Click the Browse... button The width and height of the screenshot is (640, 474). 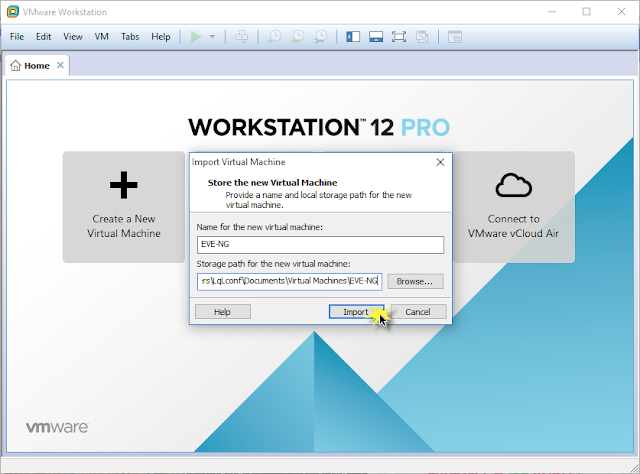[415, 281]
